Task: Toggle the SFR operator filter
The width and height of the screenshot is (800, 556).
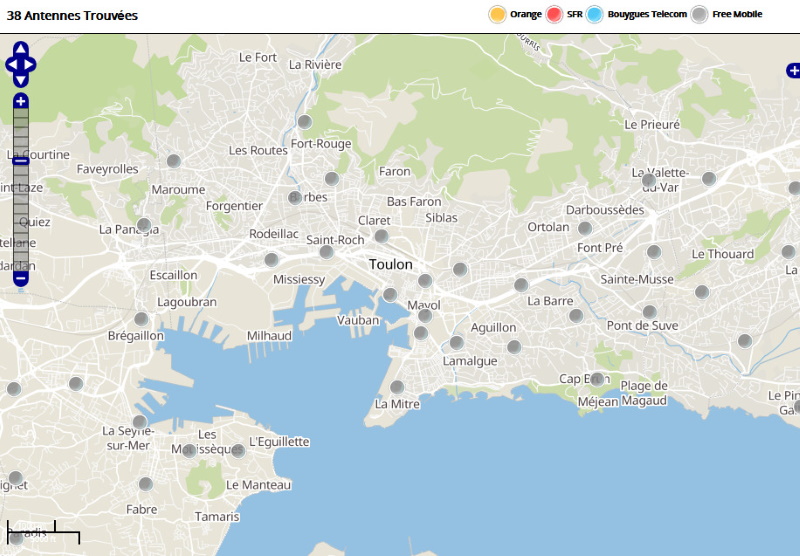Action: [555, 14]
